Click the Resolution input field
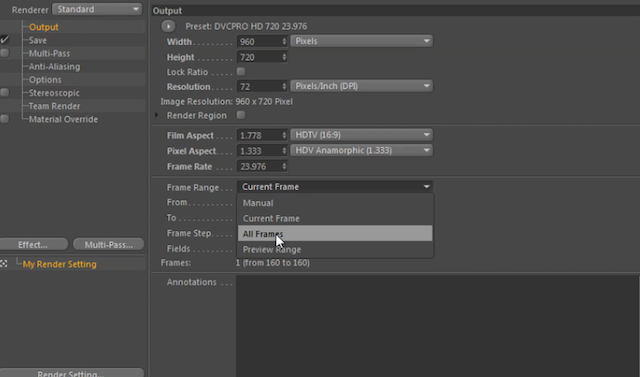This screenshot has width=640, height=377. [259, 86]
